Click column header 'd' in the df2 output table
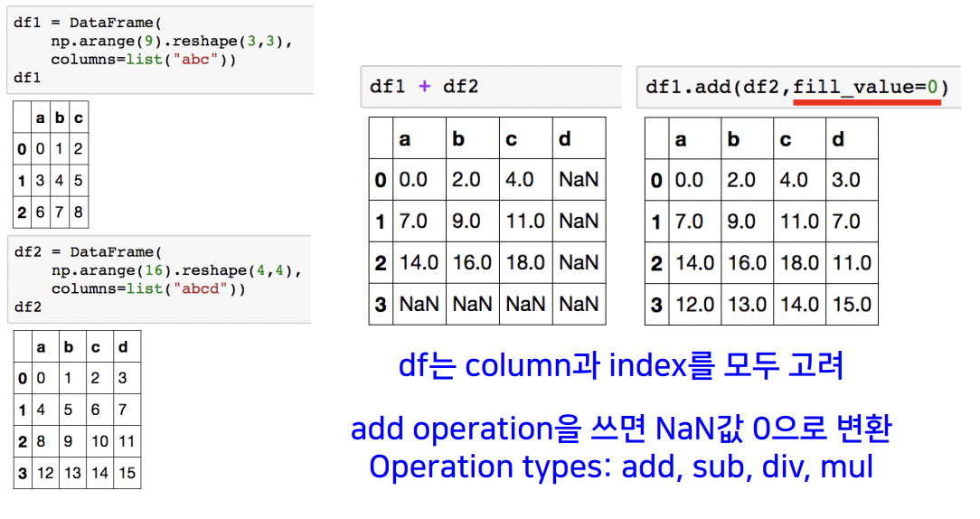Image resolution: width=980 pixels, height=519 pixels. click(123, 347)
